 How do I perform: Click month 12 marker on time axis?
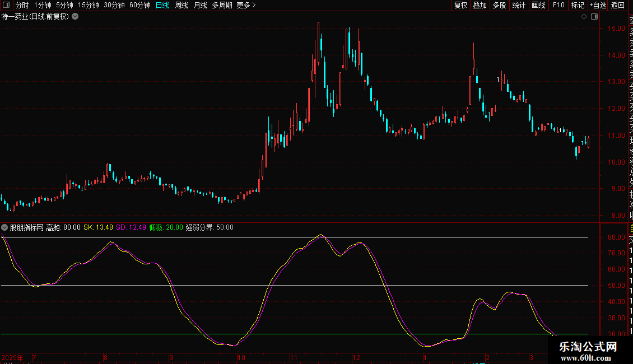356,357
